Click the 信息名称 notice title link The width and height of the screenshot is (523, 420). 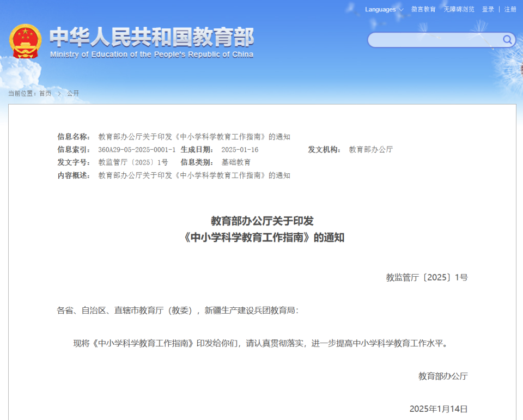pos(193,136)
